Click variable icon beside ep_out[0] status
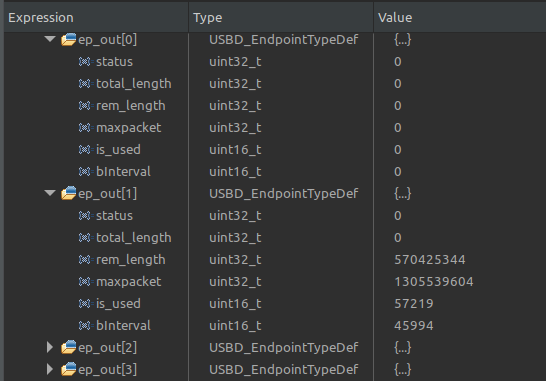This screenshot has width=546, height=381. (x=85, y=62)
